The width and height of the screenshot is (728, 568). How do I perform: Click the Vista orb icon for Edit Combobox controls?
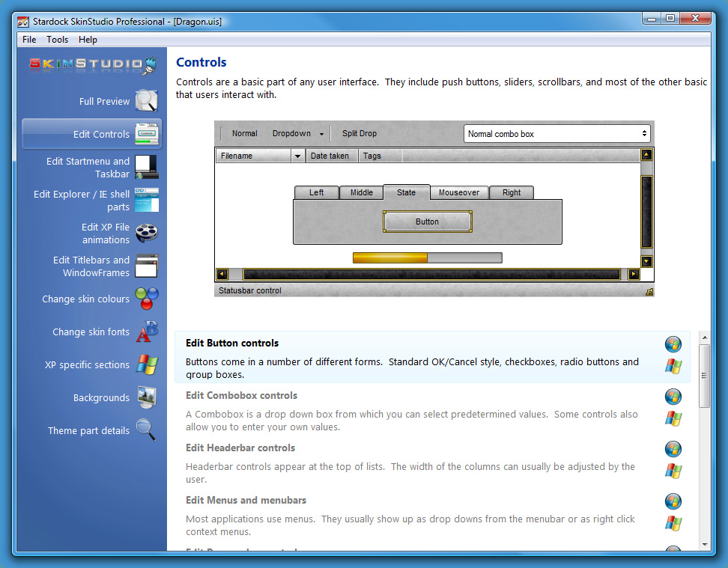click(x=673, y=397)
